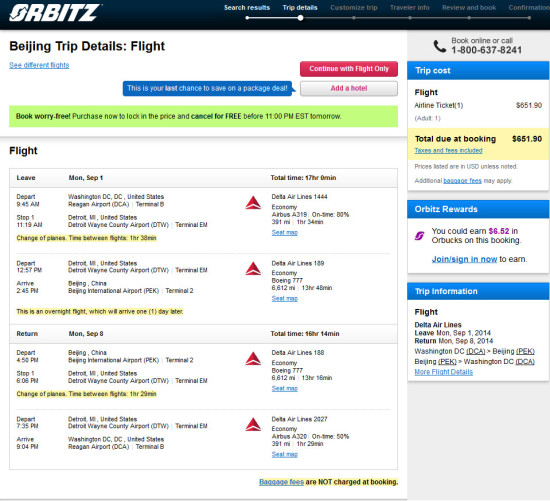View the seat map for Delta flight 1444

[x=284, y=233]
